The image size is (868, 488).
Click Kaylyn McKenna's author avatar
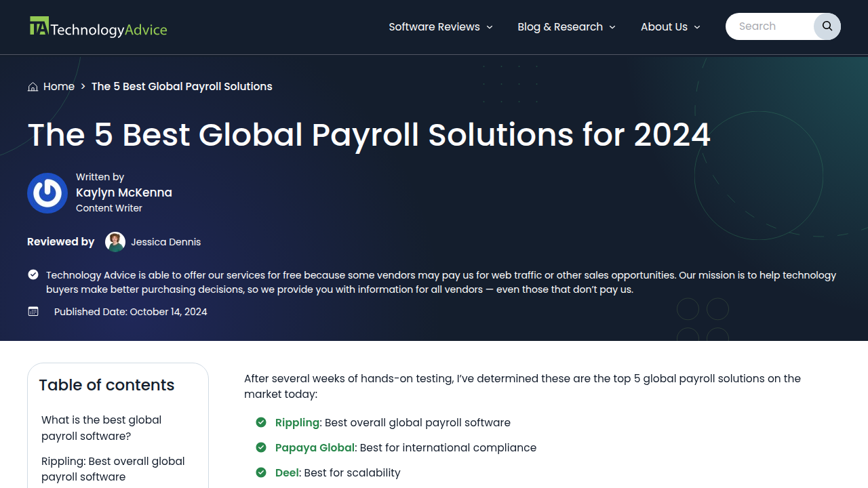pyautogui.click(x=47, y=193)
